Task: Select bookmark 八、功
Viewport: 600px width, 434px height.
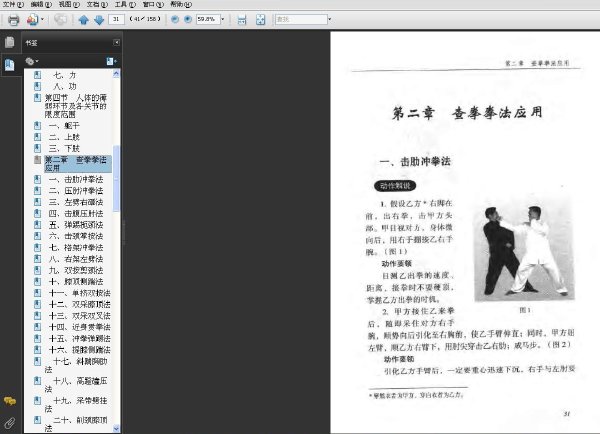Action: tap(65, 86)
